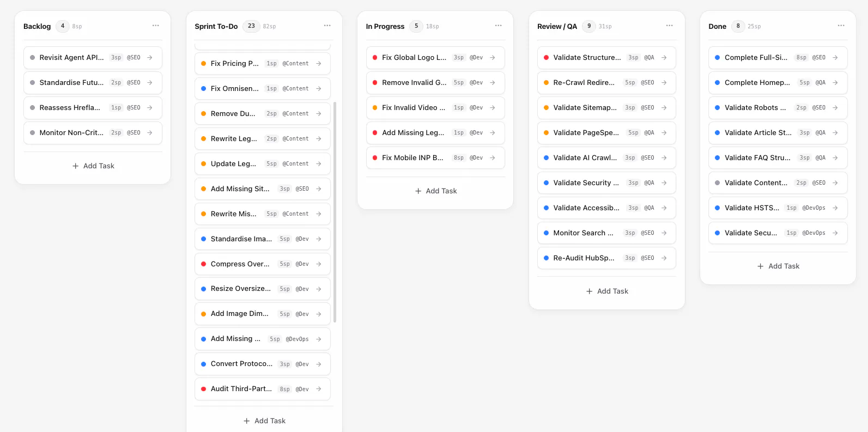Open the In Progress column options menu
This screenshot has height=432, width=868.
pyautogui.click(x=499, y=26)
